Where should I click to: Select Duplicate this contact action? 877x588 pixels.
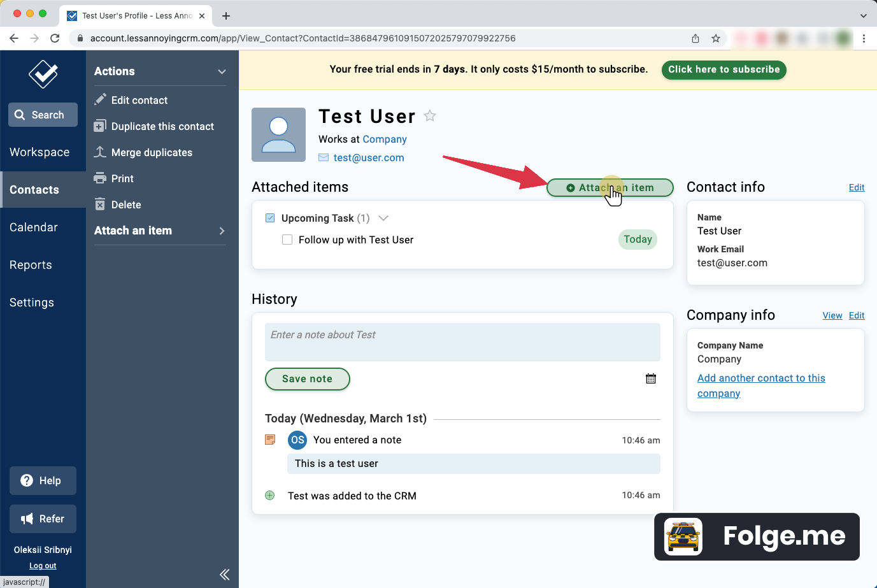(x=162, y=126)
